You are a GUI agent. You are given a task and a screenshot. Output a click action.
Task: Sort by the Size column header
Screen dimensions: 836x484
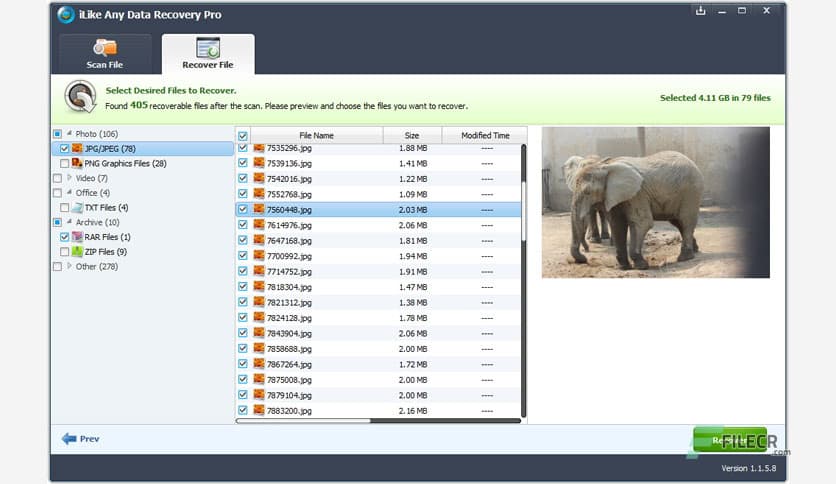pos(412,135)
